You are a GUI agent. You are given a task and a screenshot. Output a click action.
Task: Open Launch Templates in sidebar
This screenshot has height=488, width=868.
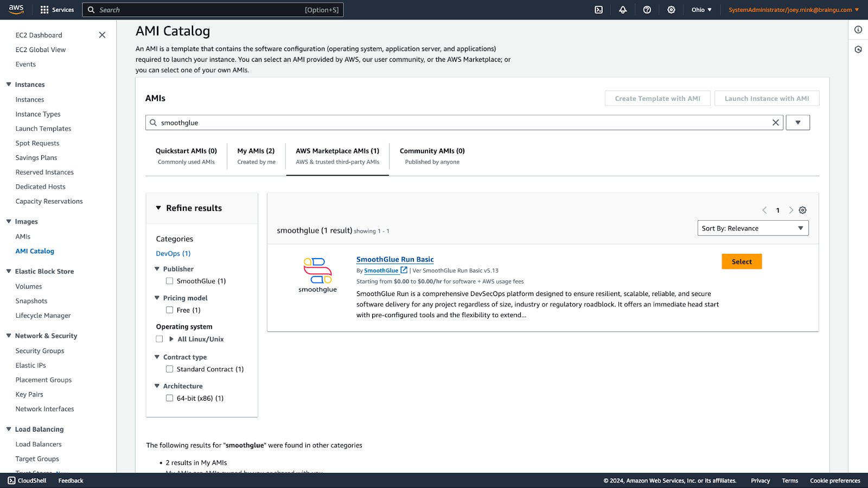pyautogui.click(x=43, y=129)
